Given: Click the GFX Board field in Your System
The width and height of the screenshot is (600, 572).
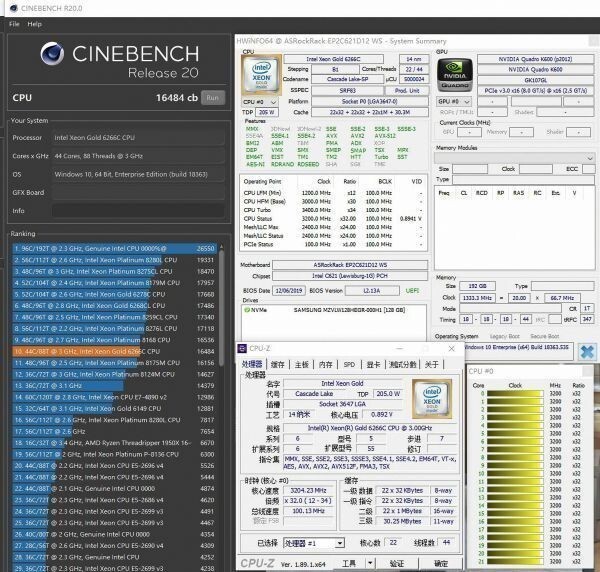Looking at the screenshot, I should (x=138, y=192).
